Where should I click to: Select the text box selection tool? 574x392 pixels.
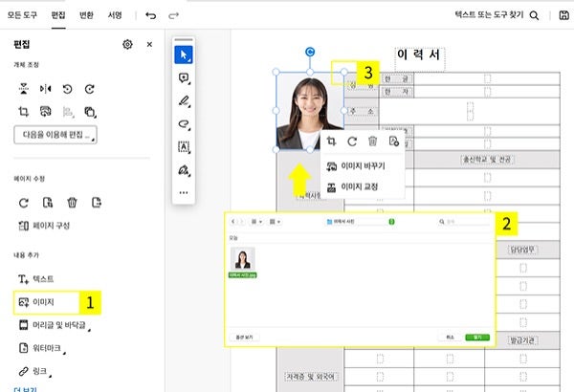(x=184, y=147)
